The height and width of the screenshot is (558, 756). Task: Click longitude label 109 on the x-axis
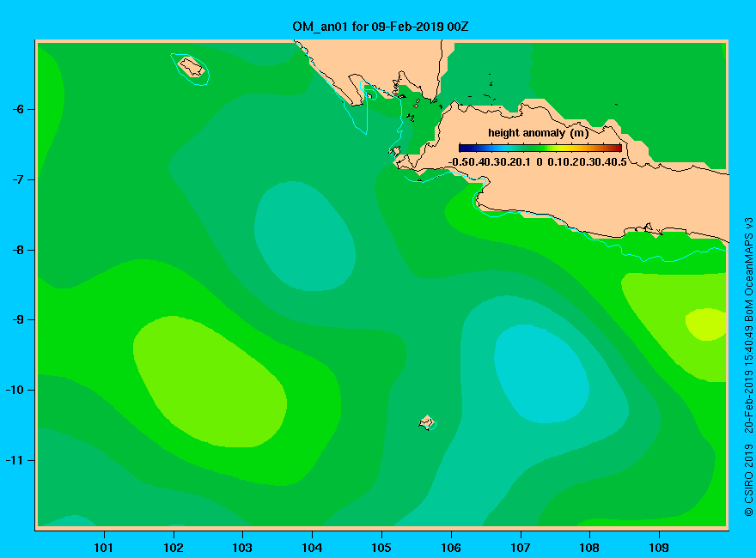(x=659, y=548)
